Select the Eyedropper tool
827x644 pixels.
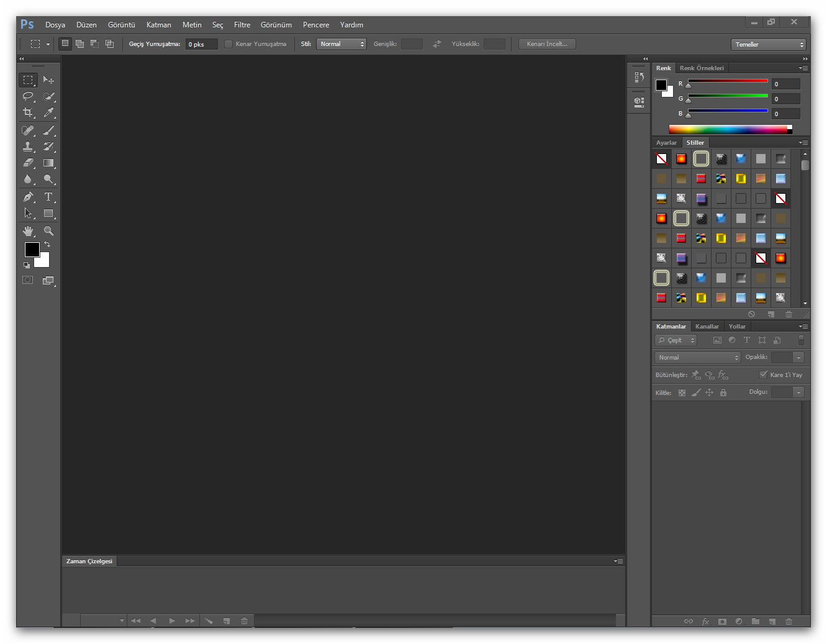point(48,112)
